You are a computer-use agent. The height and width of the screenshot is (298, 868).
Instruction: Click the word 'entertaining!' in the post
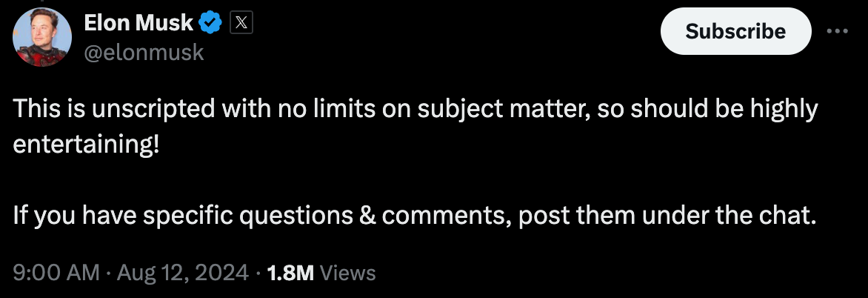[x=86, y=143]
